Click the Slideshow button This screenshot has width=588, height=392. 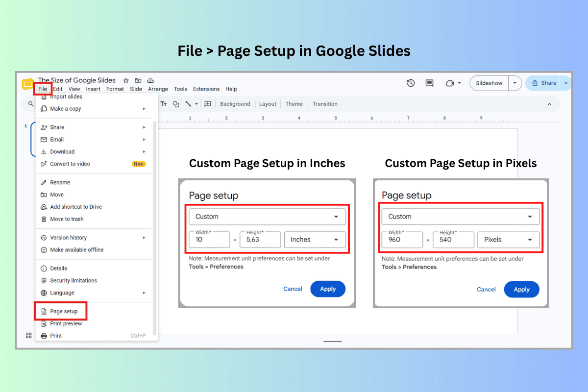pos(489,83)
